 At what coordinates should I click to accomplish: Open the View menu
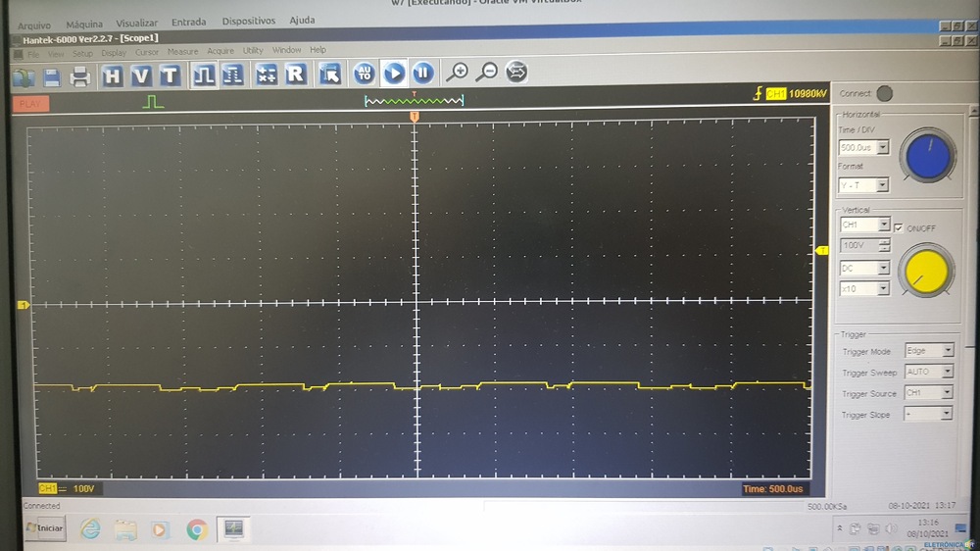click(x=56, y=54)
